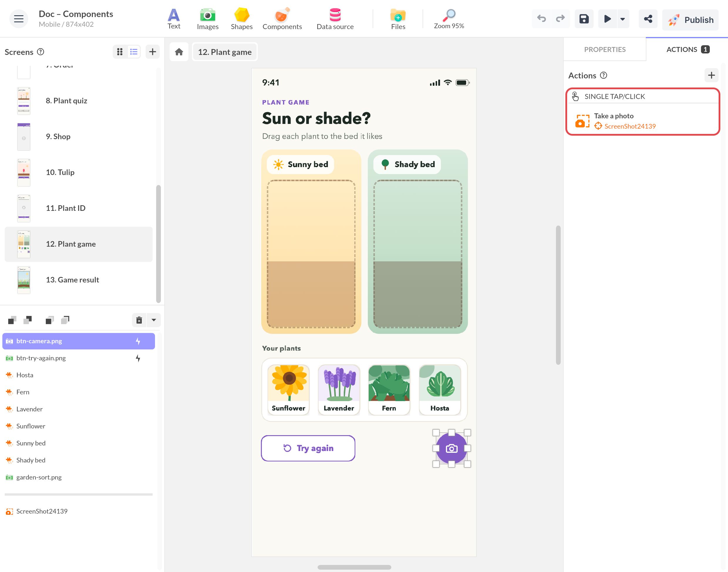Open the Components library
The height and width of the screenshot is (572, 728).
pos(282,19)
